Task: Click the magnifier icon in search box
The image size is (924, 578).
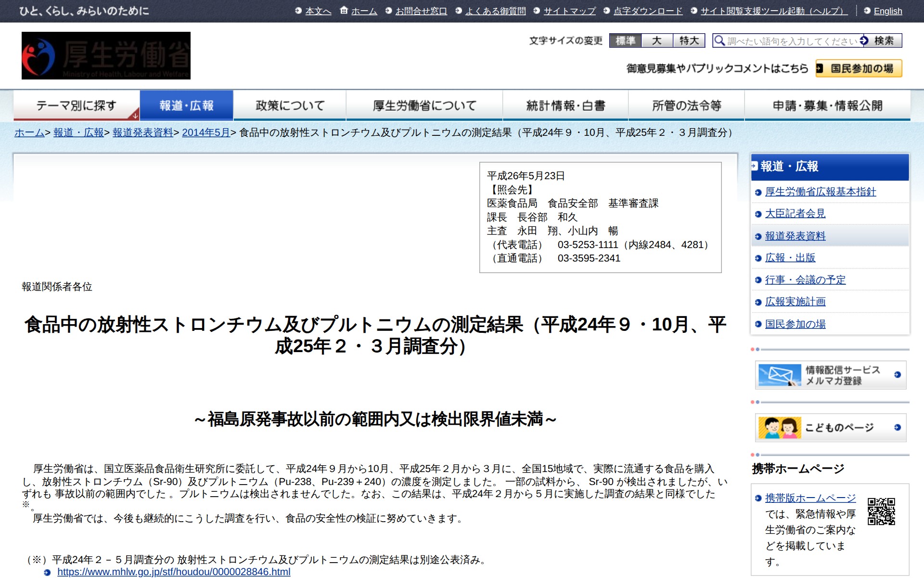Action: [719, 40]
